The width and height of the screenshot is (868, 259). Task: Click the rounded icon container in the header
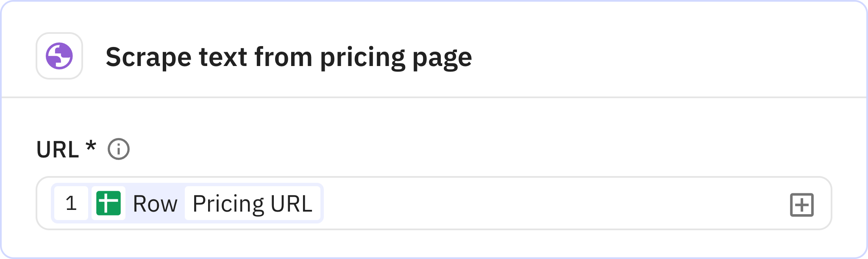click(59, 55)
